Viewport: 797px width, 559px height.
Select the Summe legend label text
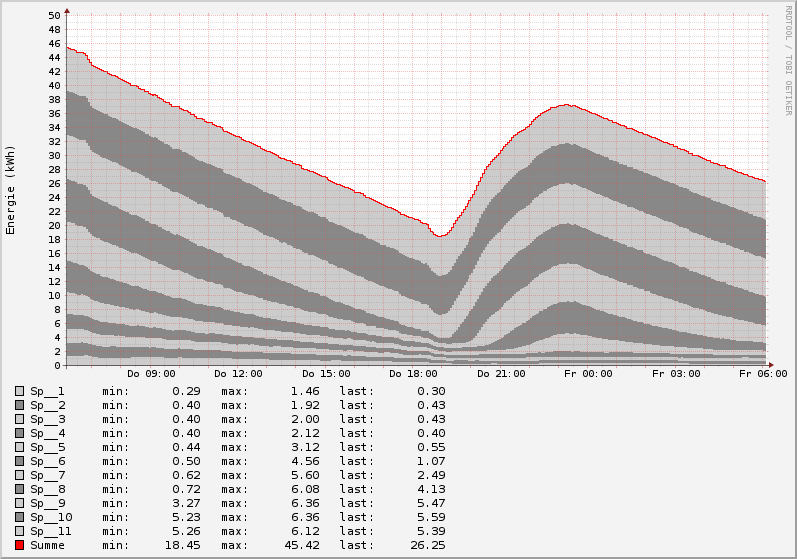47,545
